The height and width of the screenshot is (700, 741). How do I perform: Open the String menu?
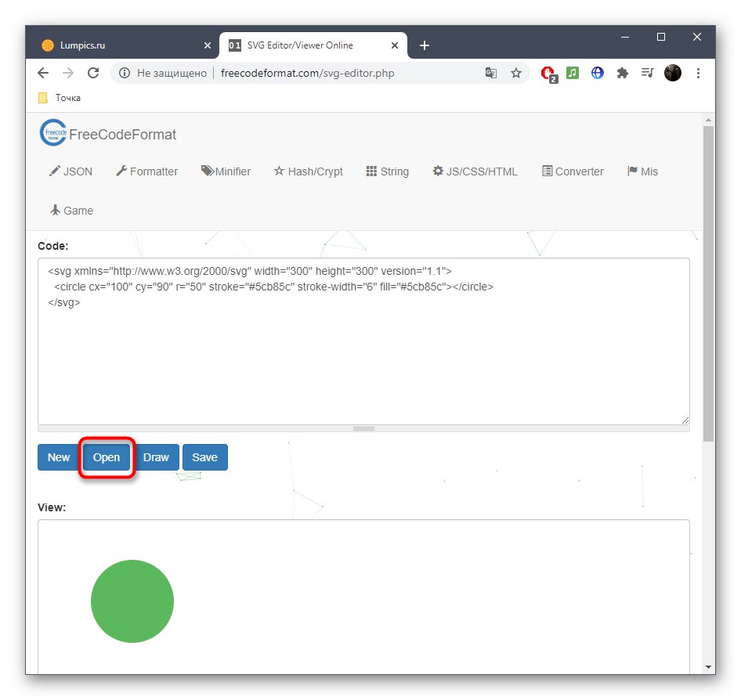388,171
